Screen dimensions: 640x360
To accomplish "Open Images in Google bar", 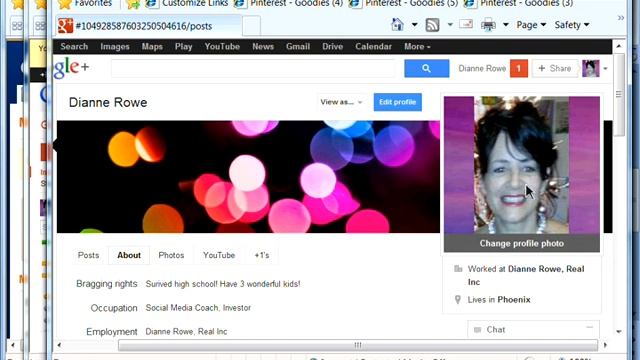I will [115, 47].
